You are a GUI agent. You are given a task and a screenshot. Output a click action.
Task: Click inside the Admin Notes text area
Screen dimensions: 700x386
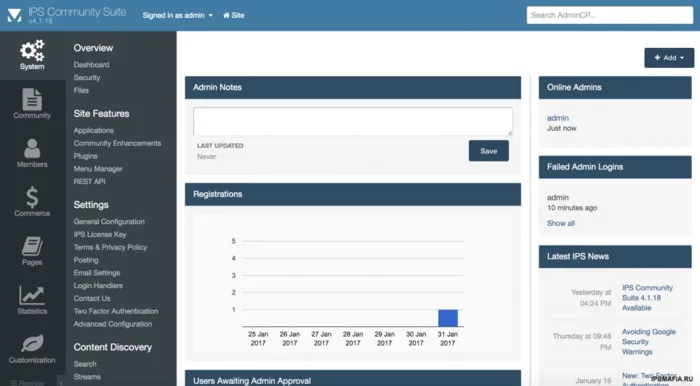353,121
